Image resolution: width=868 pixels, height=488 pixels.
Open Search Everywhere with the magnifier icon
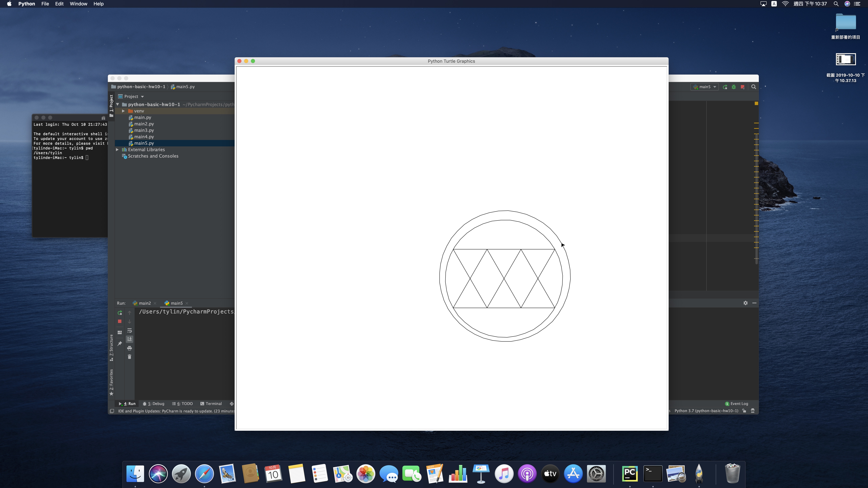tap(754, 87)
